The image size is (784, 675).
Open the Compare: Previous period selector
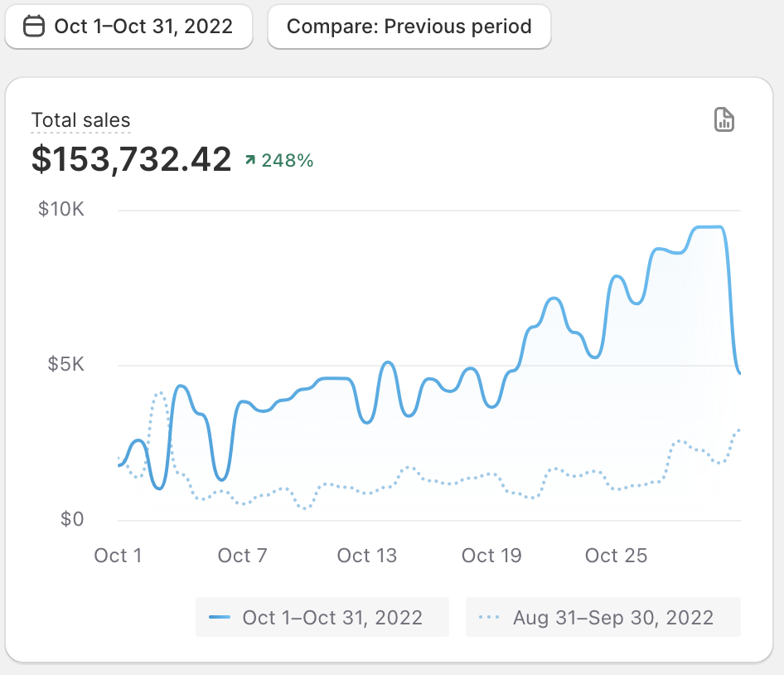(x=409, y=27)
